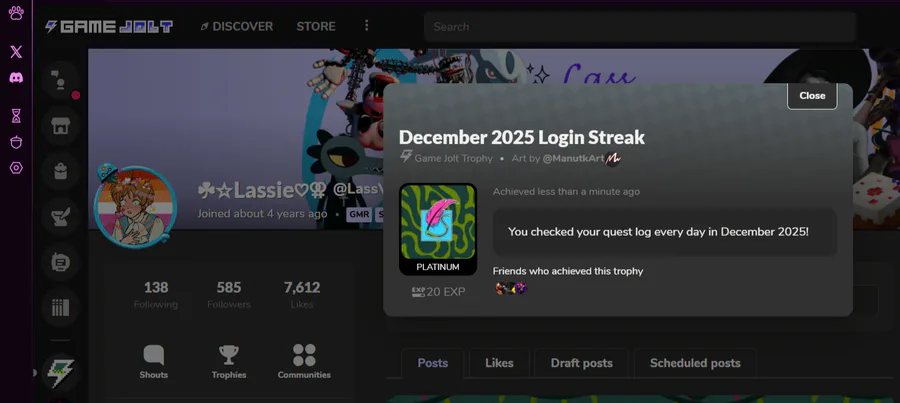The height and width of the screenshot is (403, 900).
Task: Click the paw print icon at top left
Action: [x=16, y=13]
